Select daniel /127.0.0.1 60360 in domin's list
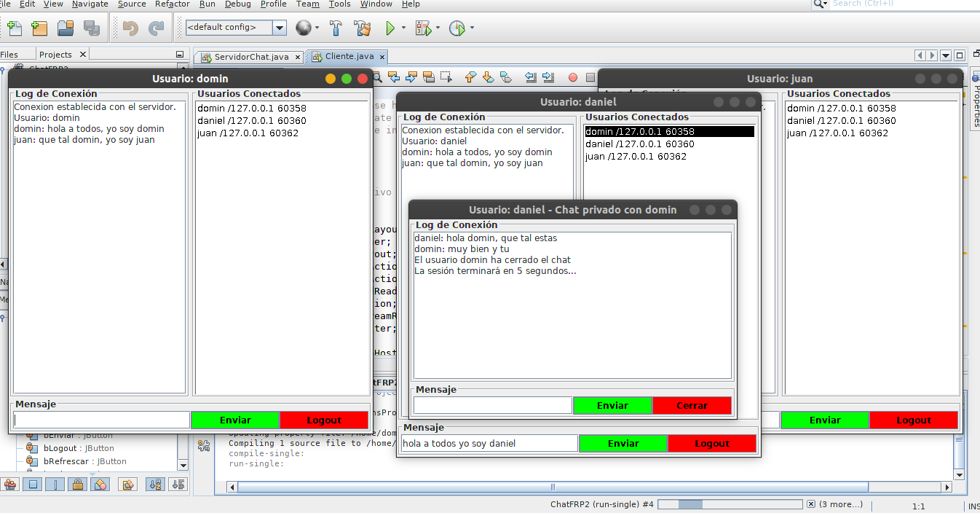This screenshot has height=513, width=980. coord(282,120)
